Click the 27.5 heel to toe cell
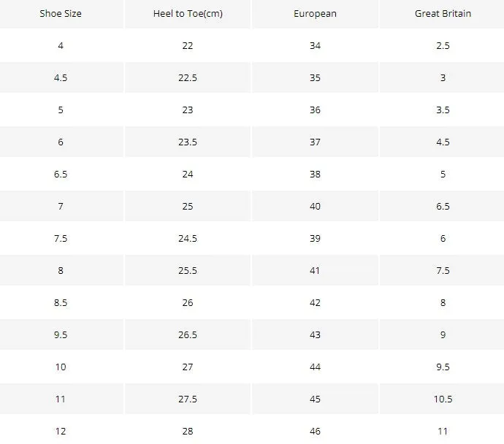Screen dimensions: 504x444 (x=188, y=399)
